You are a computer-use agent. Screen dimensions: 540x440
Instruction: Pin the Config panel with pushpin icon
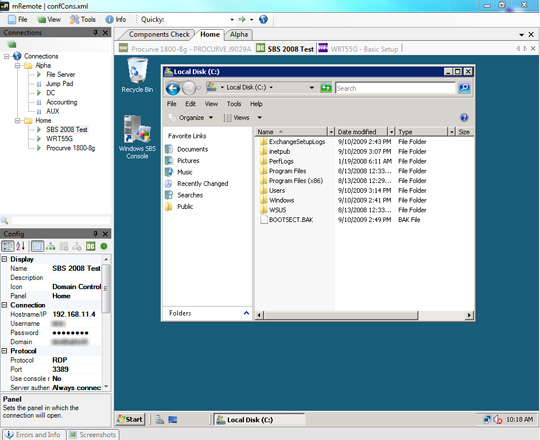point(95,234)
